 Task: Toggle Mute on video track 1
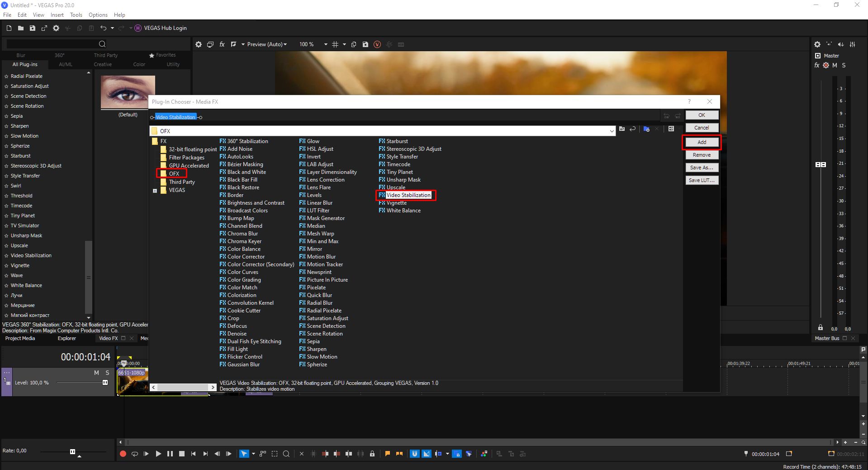pyautogui.click(x=96, y=373)
